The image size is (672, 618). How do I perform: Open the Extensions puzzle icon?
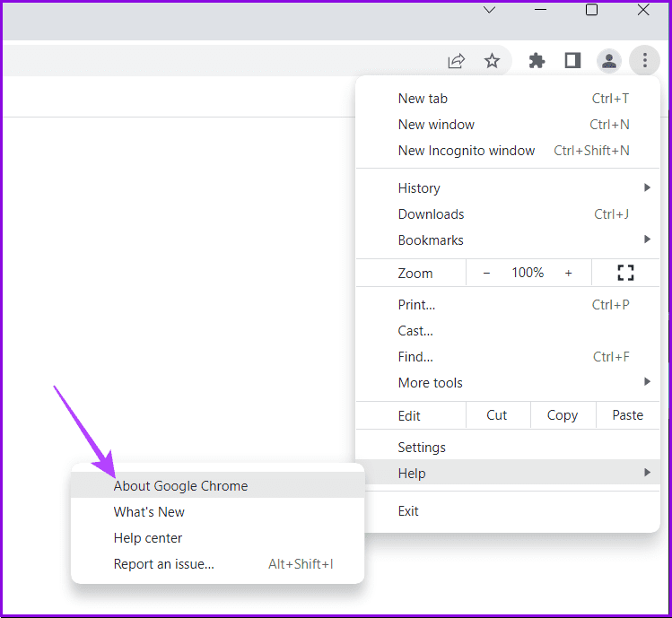537,61
